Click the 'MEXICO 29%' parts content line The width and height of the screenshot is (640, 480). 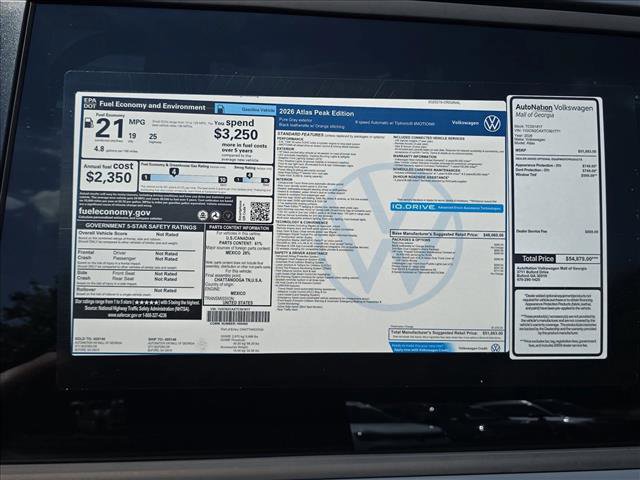click(240, 253)
